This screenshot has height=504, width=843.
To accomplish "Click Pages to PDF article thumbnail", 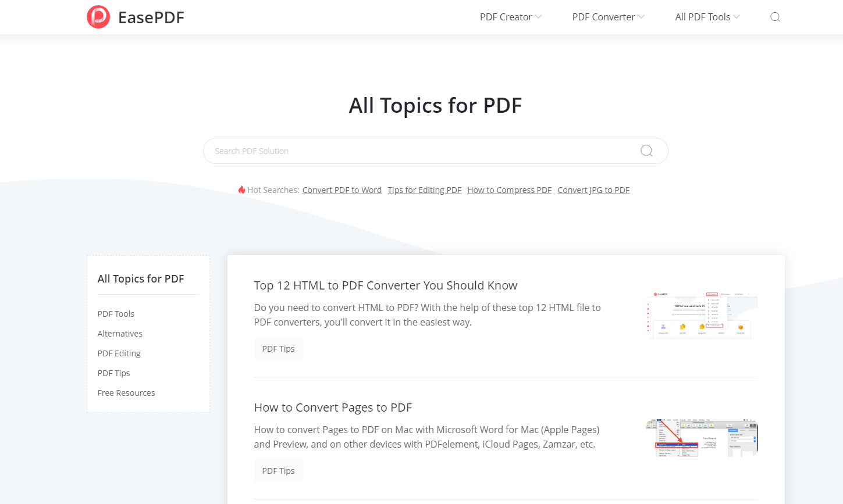I will pyautogui.click(x=702, y=438).
